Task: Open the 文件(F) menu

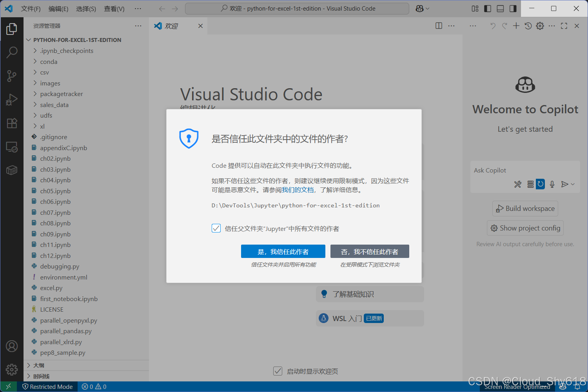Action: coord(31,9)
